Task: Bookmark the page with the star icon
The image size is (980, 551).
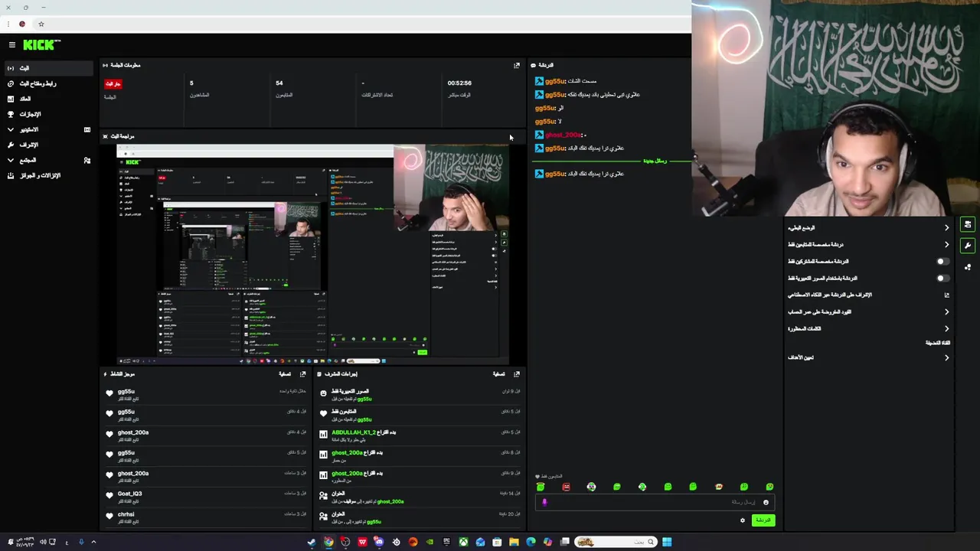Action: (x=41, y=24)
